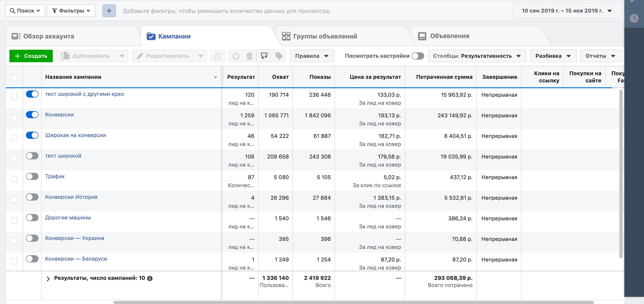Click the export and import icon
644x304 pixels.
(264, 56)
